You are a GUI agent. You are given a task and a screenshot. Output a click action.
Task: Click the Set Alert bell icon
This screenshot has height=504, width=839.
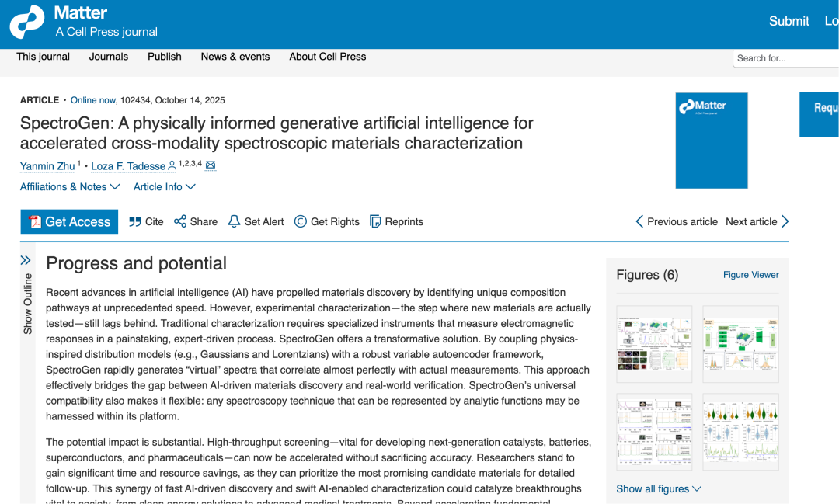tap(234, 221)
